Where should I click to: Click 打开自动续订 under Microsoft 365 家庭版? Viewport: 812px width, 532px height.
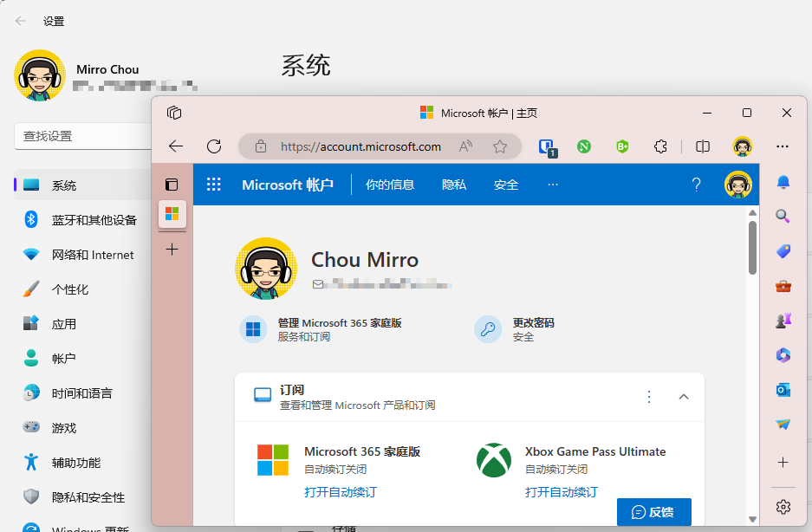point(341,492)
